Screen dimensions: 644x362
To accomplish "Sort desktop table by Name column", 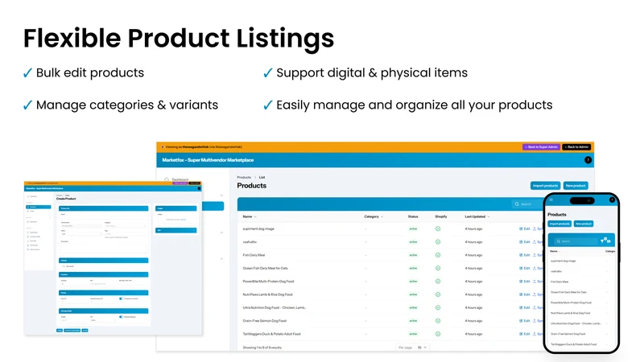I will tap(250, 216).
